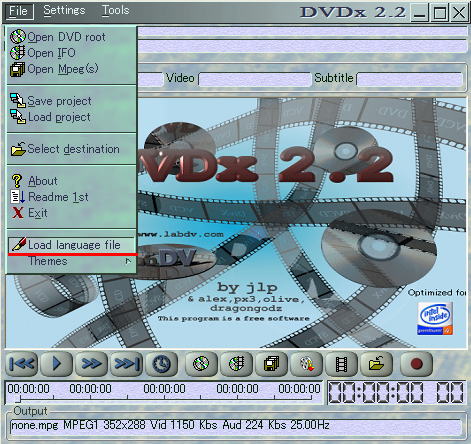This screenshot has width=471, height=444.
Task: Click the film strip toolbar button
Action: click(x=342, y=364)
